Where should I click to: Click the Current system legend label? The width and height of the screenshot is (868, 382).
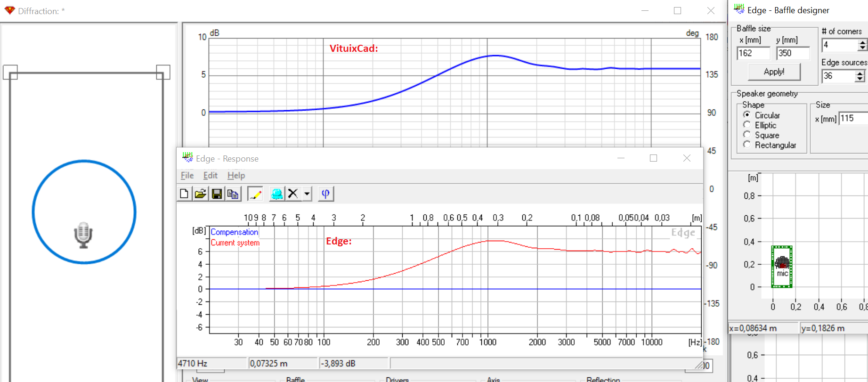(235, 243)
